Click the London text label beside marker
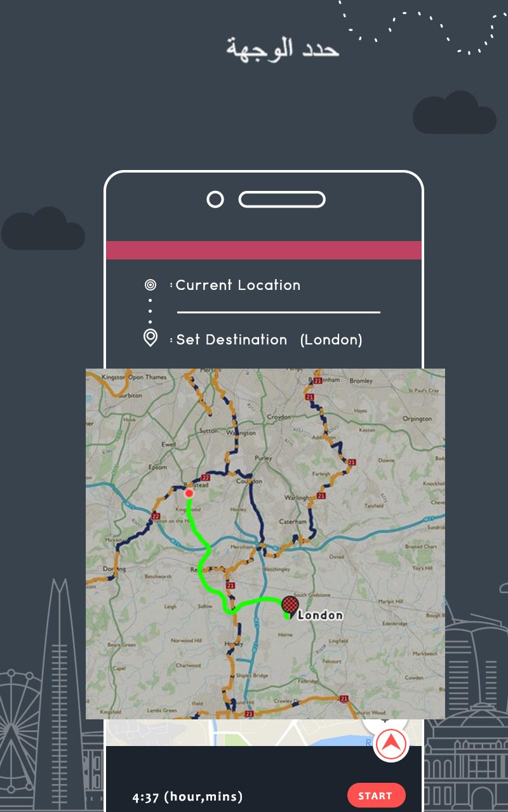 tap(320, 615)
